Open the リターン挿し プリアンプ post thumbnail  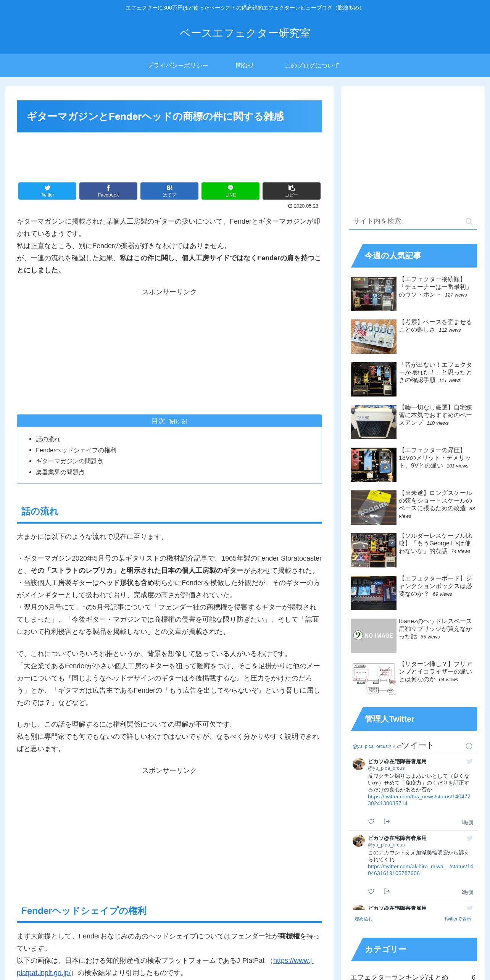pyautogui.click(x=374, y=679)
